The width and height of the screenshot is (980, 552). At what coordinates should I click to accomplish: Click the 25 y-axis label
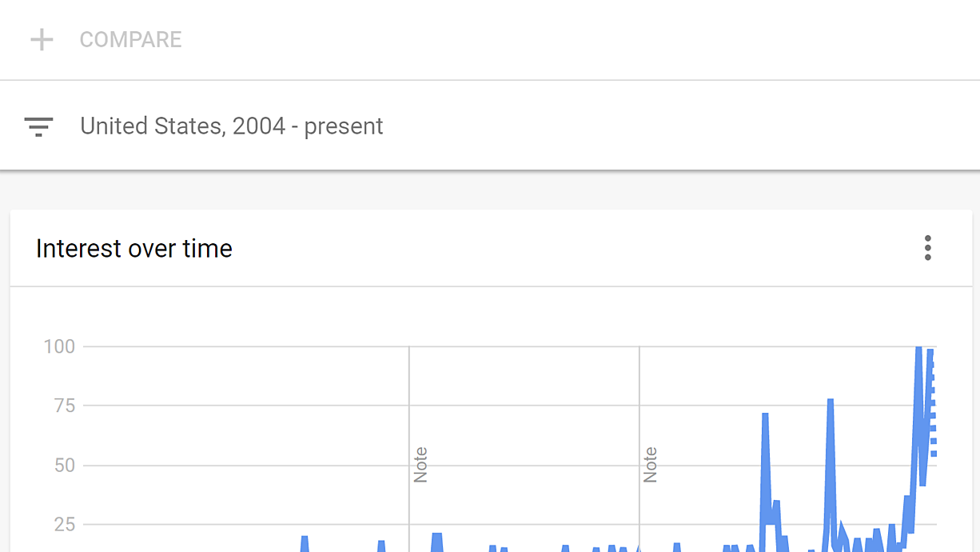65,525
